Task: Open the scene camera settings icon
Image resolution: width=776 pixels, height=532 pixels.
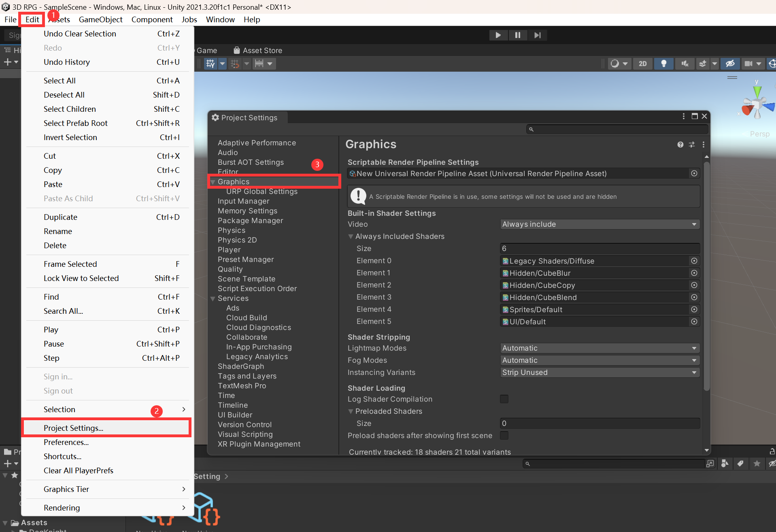Action: [748, 64]
